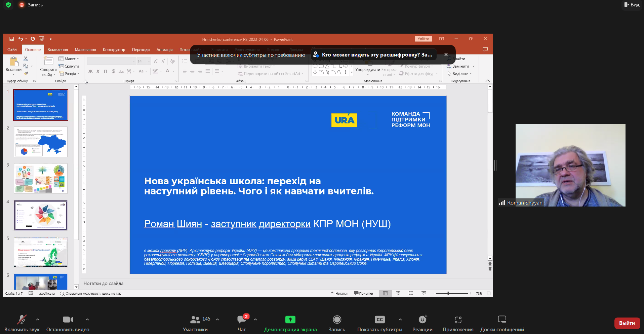Stop video using the camera button
This screenshot has height=334, width=644.
[x=68, y=320]
